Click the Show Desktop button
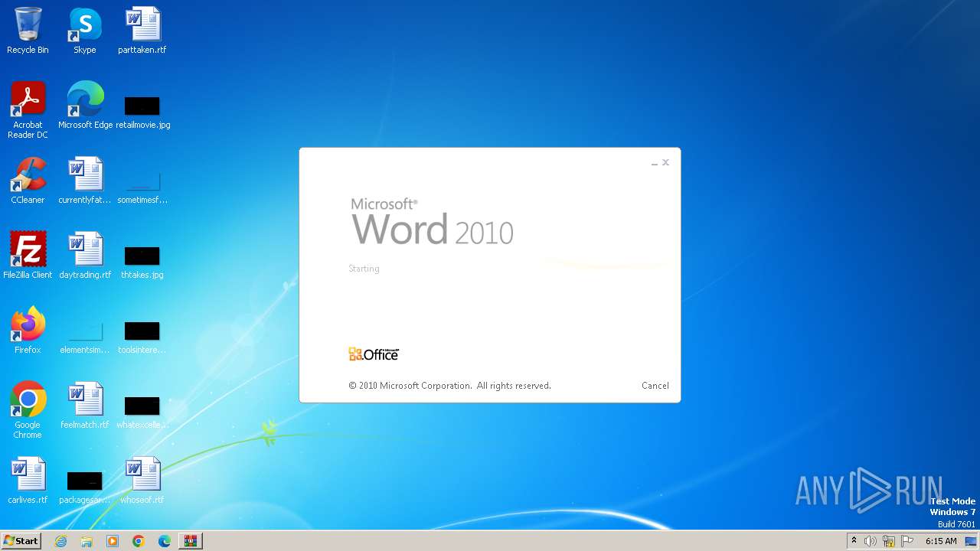Viewport: 980px width, 551px height. click(x=971, y=541)
